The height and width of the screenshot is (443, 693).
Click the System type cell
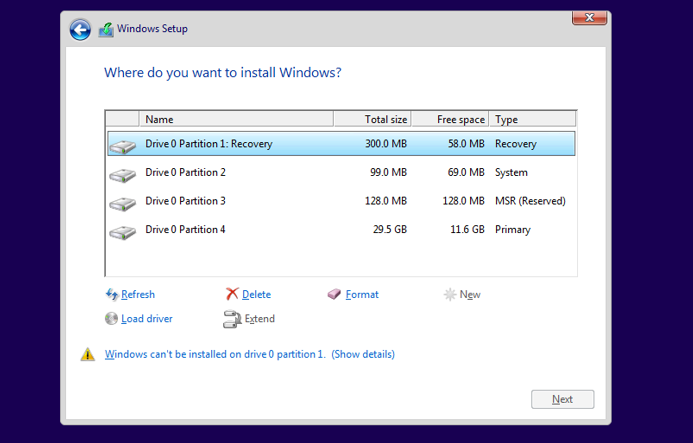[x=511, y=172]
